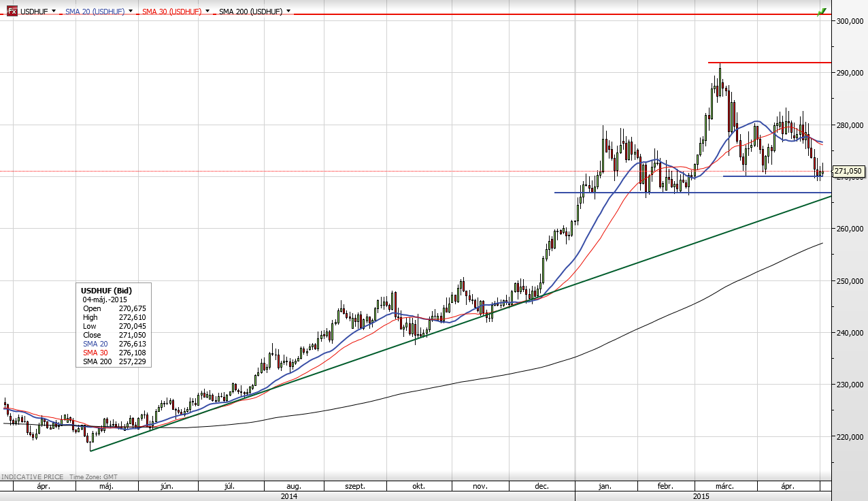Image resolution: width=868 pixels, height=501 pixels.
Task: Click the 'okt.' month label on time axis
Action: (x=419, y=487)
